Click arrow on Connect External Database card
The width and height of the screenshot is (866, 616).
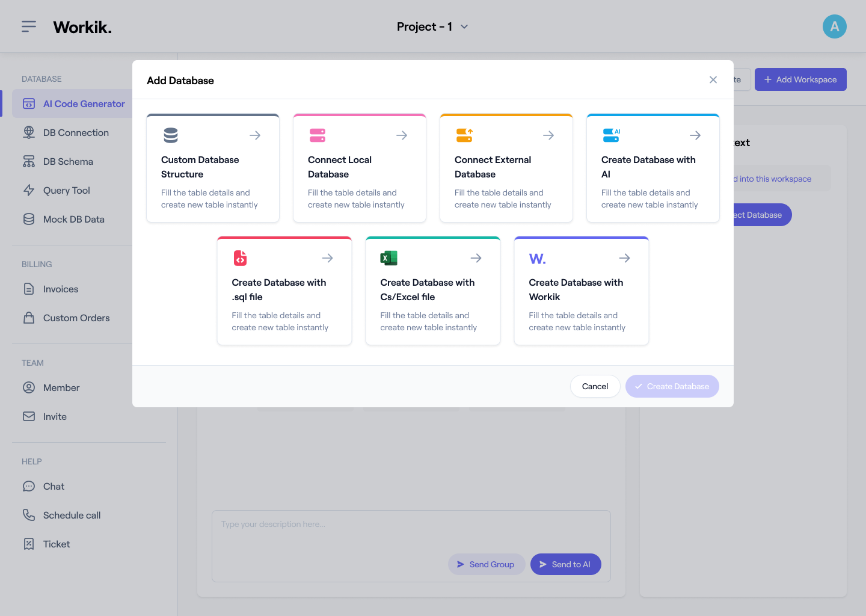548,135
